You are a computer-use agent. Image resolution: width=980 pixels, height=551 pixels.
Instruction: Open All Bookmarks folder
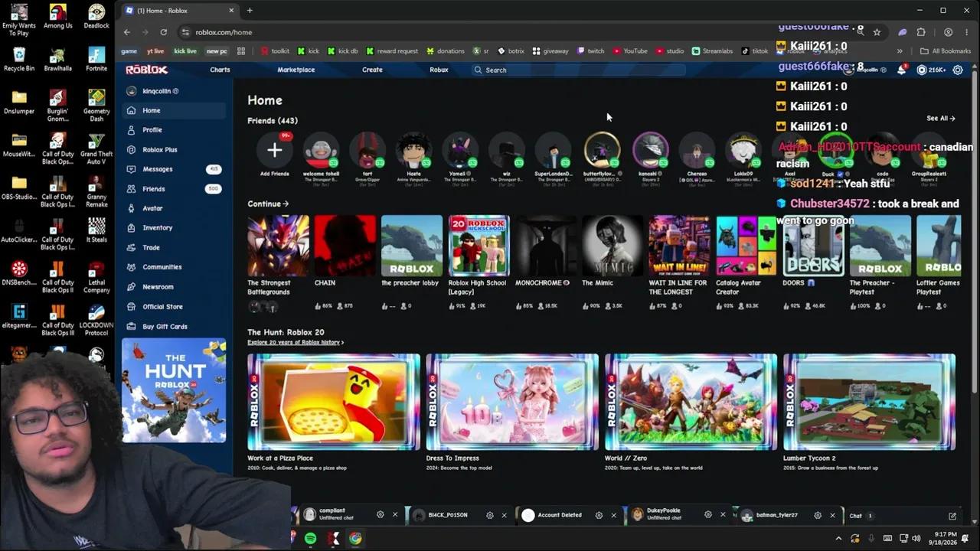[946, 51]
